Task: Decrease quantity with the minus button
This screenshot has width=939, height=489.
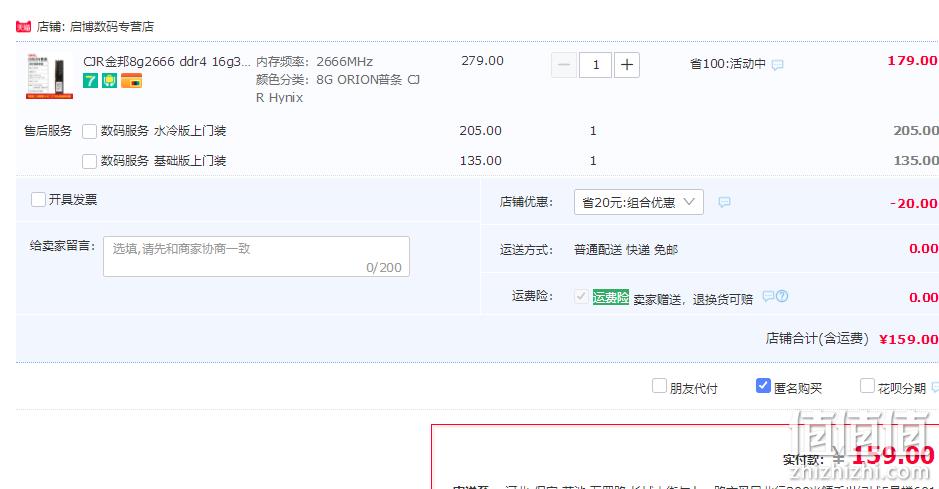Action: 564,65
